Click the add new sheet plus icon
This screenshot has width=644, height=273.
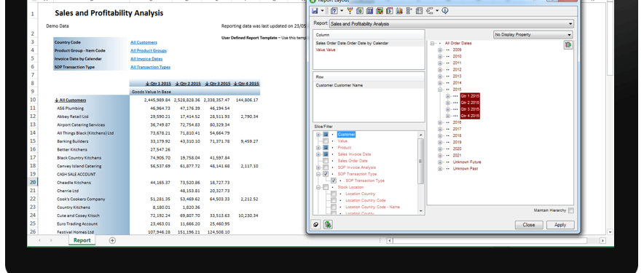point(112,240)
